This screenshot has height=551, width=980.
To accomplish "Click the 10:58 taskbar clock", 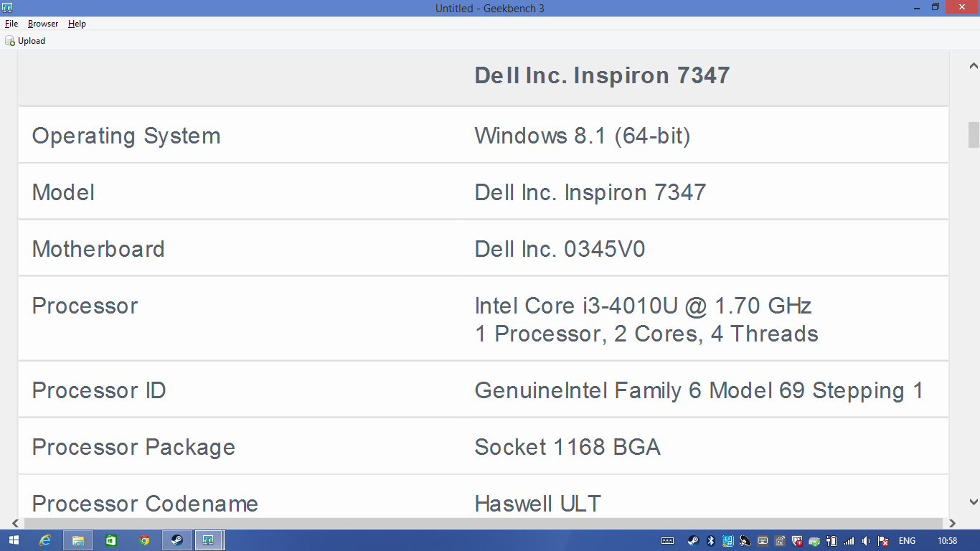I will click(x=947, y=541).
